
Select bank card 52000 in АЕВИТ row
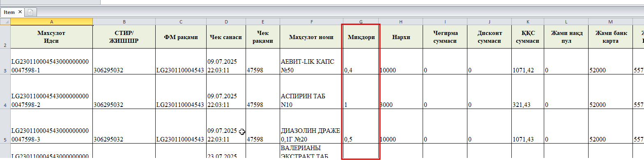click(x=610, y=61)
